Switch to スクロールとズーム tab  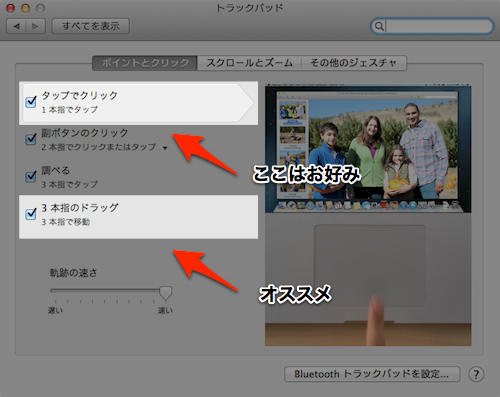[x=249, y=63]
